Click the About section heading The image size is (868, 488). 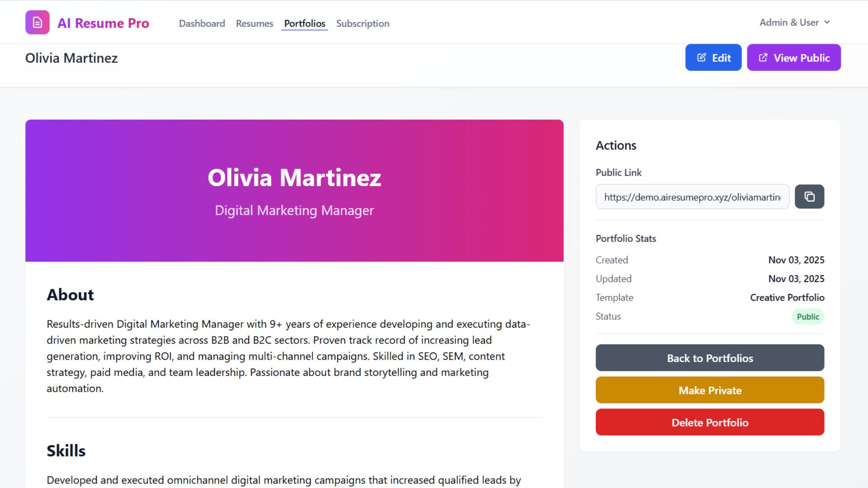coord(70,295)
